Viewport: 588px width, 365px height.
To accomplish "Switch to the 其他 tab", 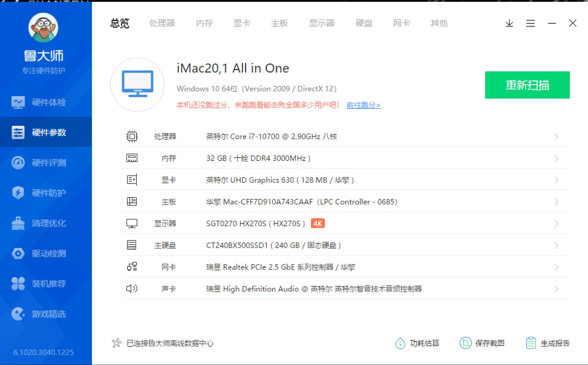I will point(439,23).
